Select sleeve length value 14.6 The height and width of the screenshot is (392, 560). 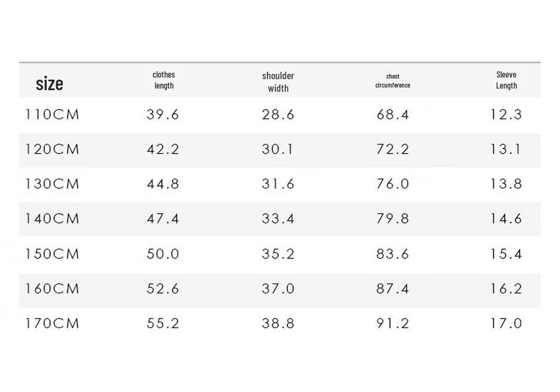click(x=506, y=219)
